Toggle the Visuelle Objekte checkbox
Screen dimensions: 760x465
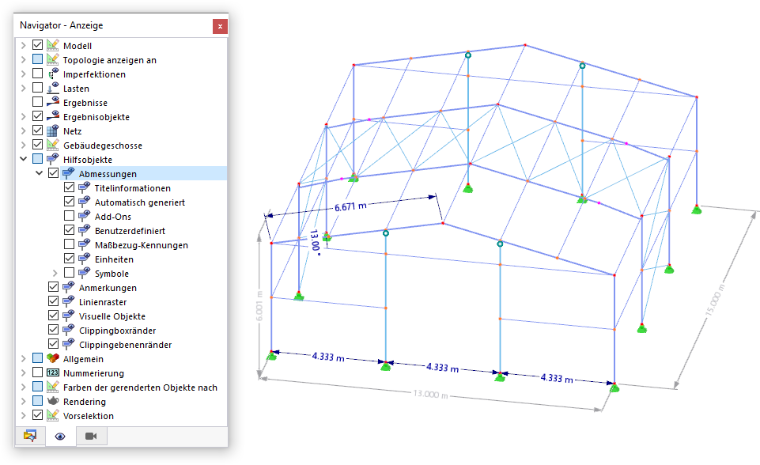tap(53, 315)
